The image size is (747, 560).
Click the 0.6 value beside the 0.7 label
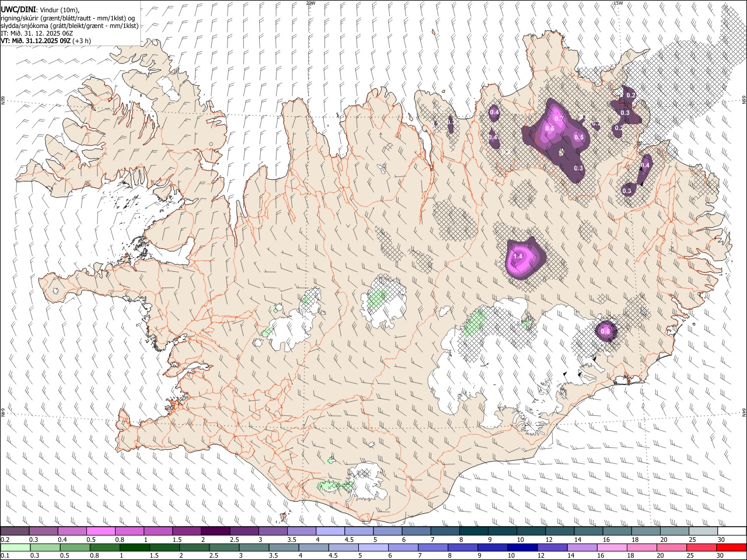coord(549,128)
